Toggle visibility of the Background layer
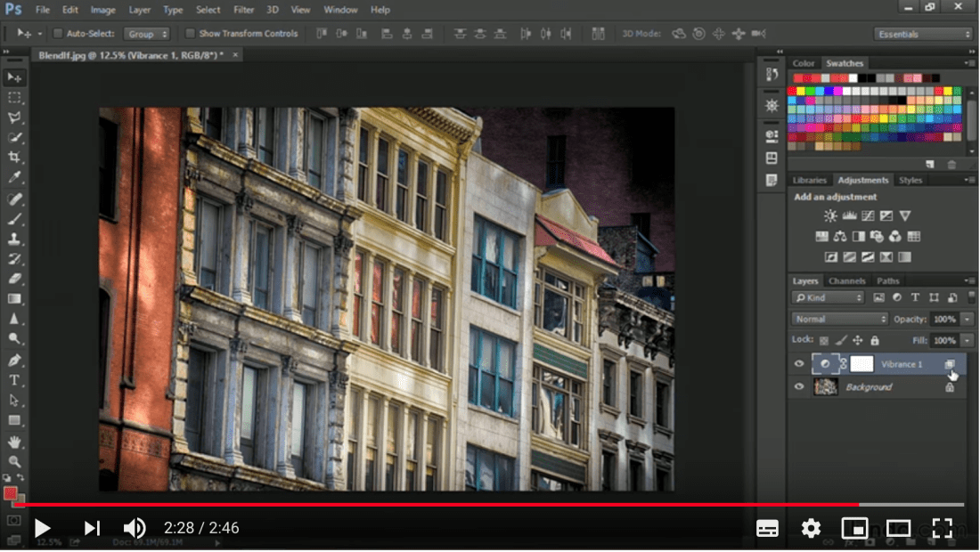 (x=799, y=387)
